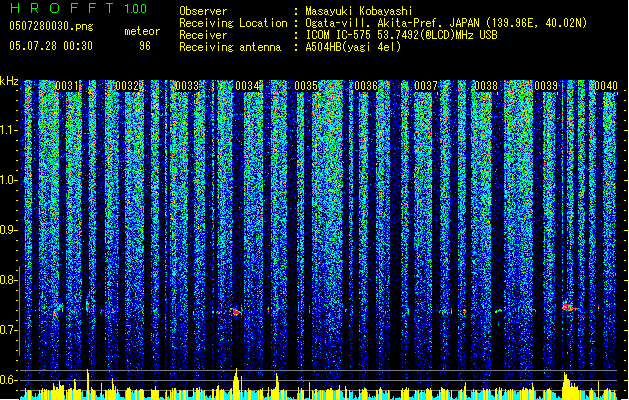
Task: Click the date stamp 05.07.28 00:30
Action: (x=51, y=46)
